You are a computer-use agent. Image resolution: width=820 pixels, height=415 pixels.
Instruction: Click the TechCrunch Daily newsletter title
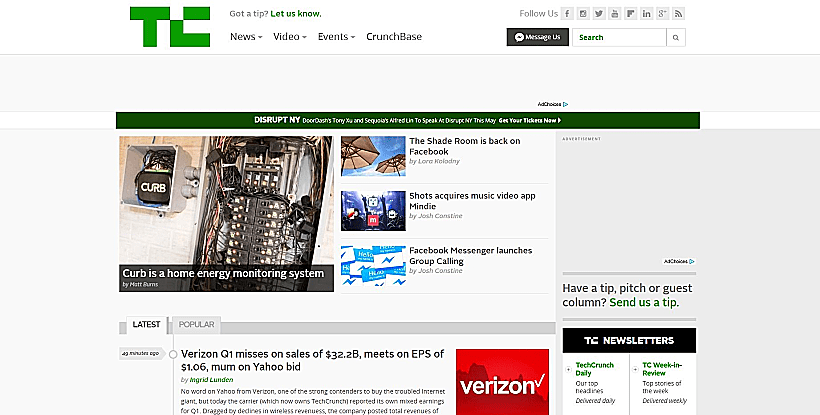click(595, 369)
